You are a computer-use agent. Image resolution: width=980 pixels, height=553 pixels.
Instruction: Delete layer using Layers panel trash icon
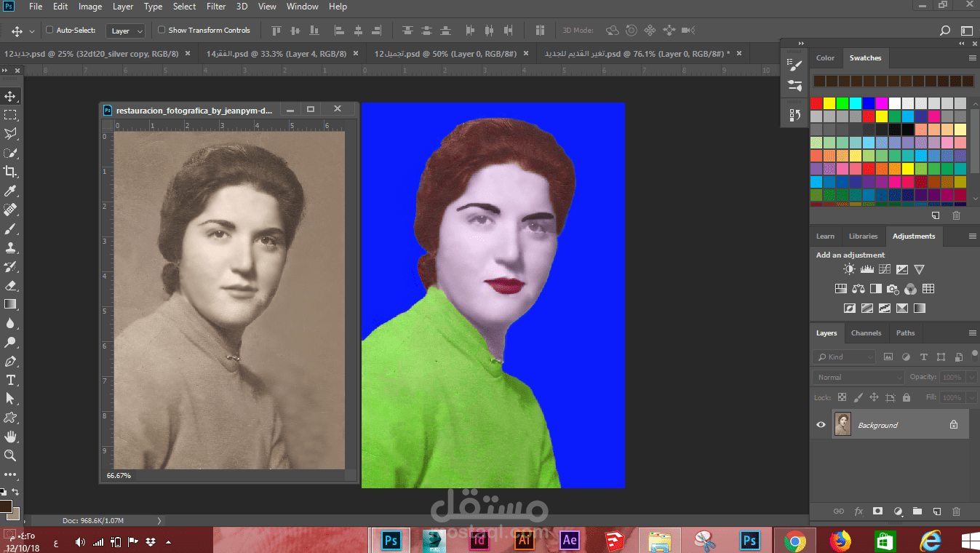[x=956, y=512]
